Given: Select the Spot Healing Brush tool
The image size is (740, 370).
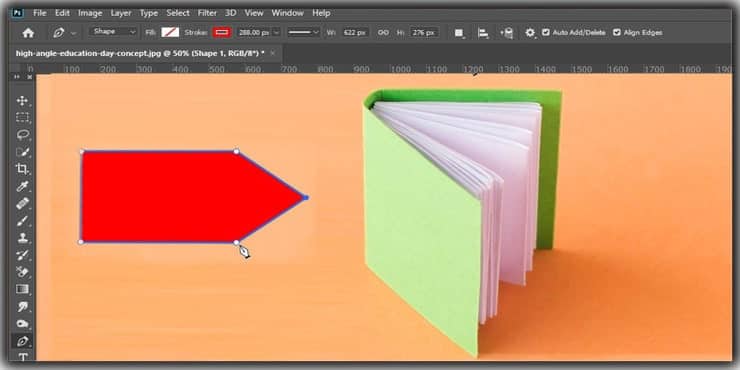Looking at the screenshot, I should [x=22, y=203].
